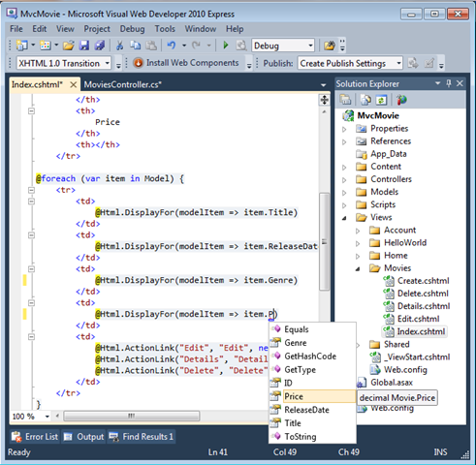Click Refresh icon in Solution Explorer toolbar
Viewport: 476px width, 465px height.
coord(381,100)
